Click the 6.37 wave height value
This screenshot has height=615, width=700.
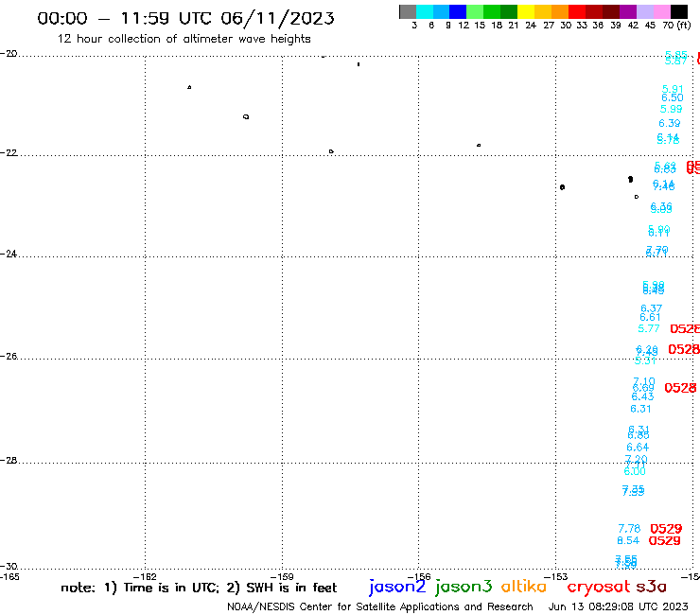652,308
